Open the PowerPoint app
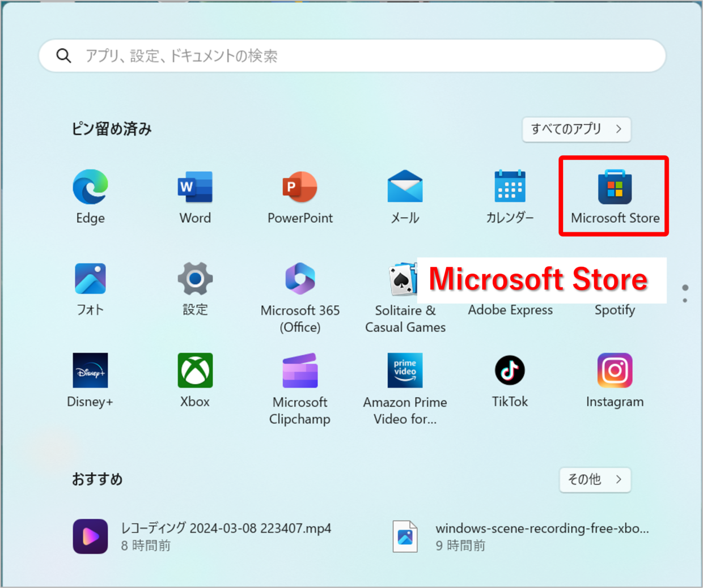703x588 pixels. pos(300,196)
